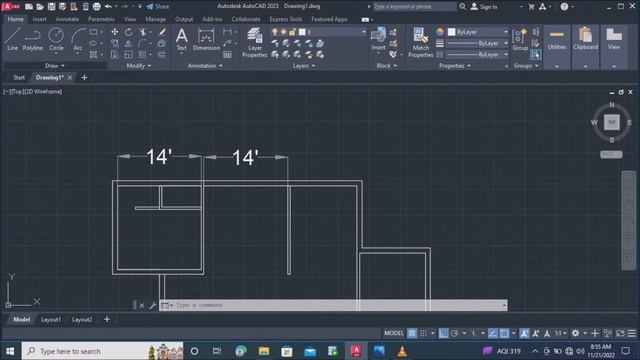Toggle object snap tracking in status bar
Screen dimensions: 640x360
click(x=493, y=333)
